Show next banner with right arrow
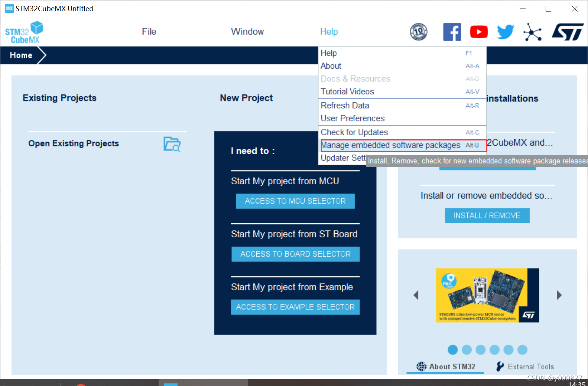 pyautogui.click(x=559, y=295)
